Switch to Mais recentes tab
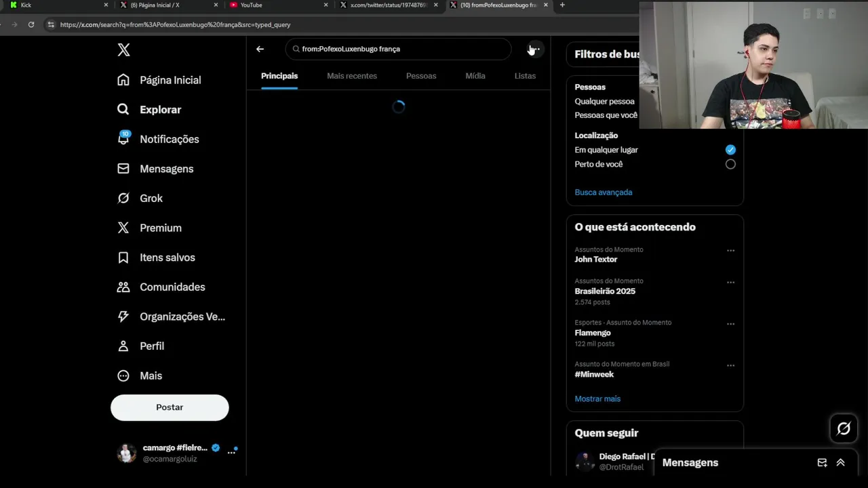This screenshot has width=868, height=488. tap(352, 76)
